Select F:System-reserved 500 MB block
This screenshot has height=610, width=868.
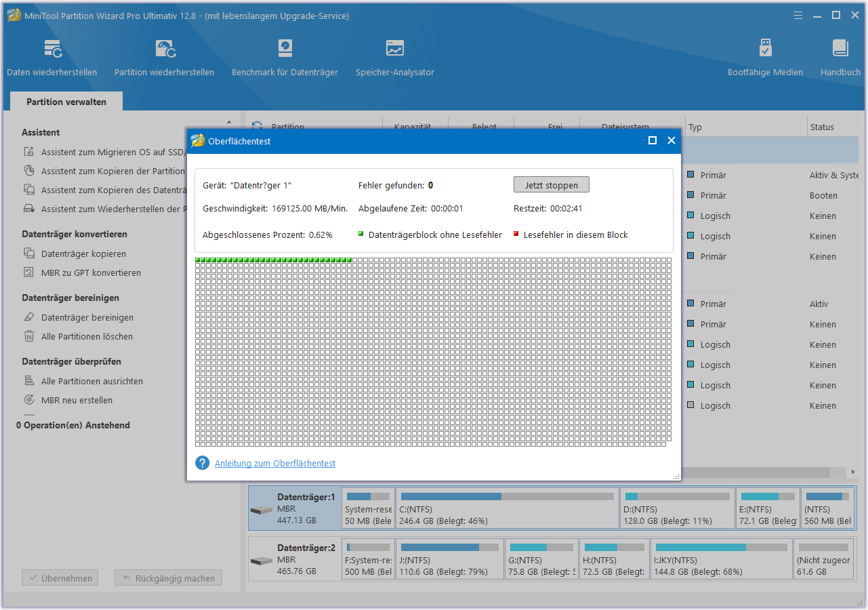coord(368,559)
